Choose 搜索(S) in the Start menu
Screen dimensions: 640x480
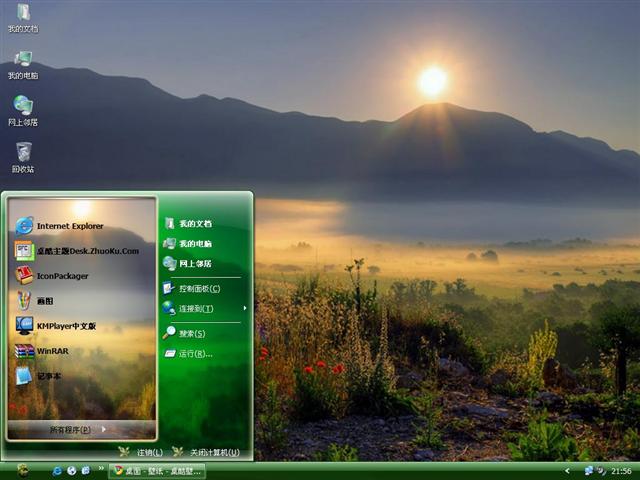(x=191, y=333)
